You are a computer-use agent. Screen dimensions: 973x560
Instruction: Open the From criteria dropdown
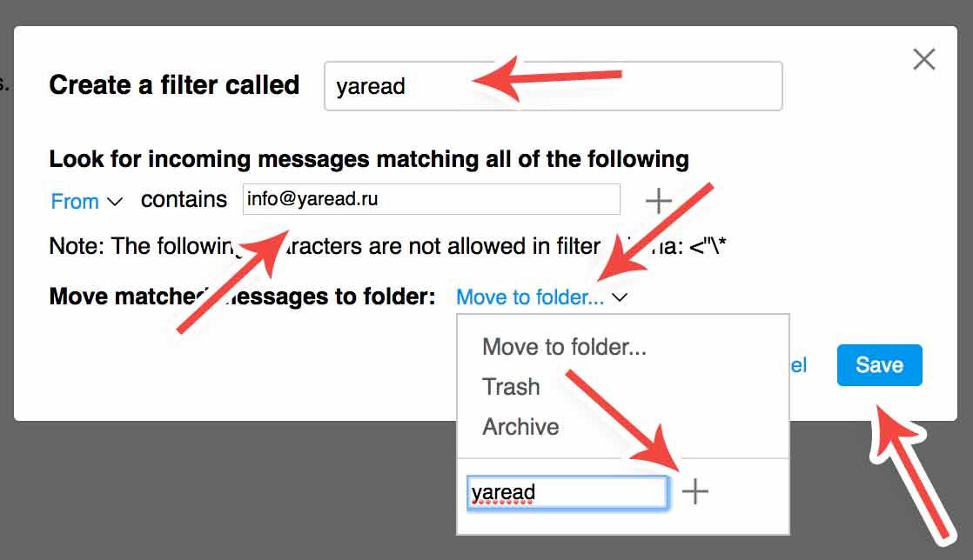click(75, 202)
